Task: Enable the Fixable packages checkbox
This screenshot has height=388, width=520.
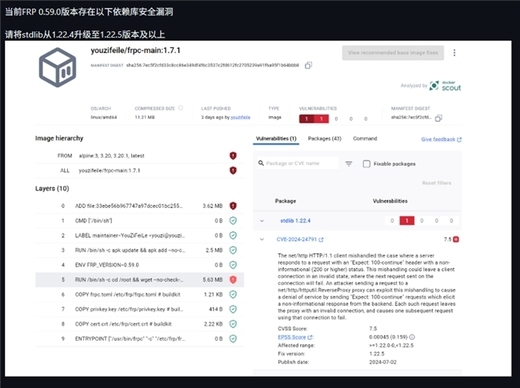Action: 366,164
